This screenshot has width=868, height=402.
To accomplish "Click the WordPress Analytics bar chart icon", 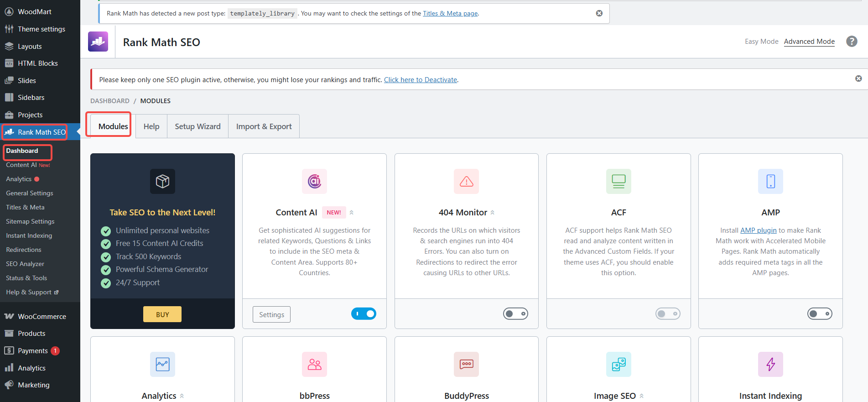I will [9, 368].
